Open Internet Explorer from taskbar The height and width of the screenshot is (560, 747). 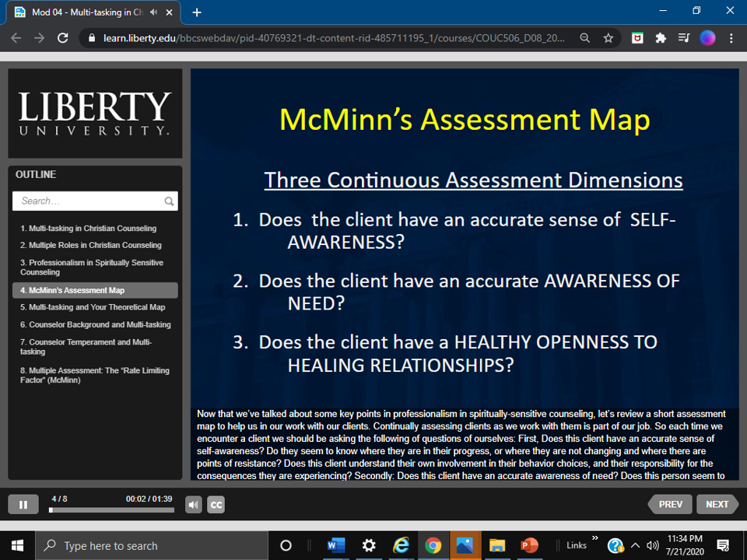click(402, 546)
